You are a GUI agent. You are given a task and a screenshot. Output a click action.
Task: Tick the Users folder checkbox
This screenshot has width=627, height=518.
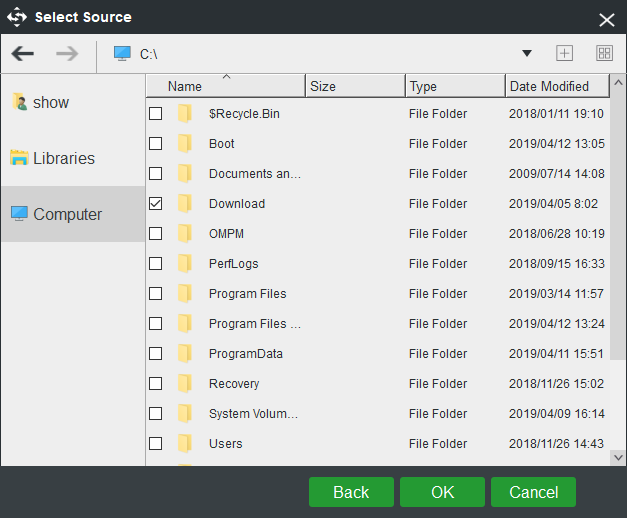(156, 444)
